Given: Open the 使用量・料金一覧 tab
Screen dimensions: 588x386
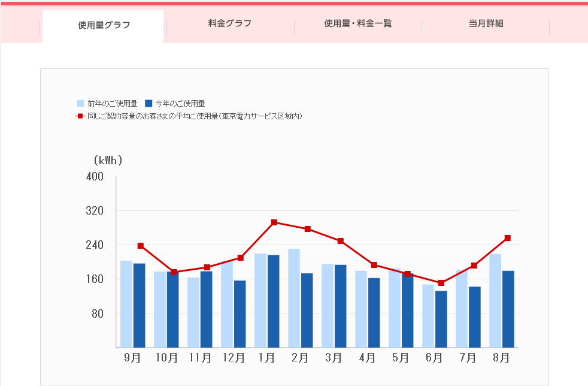Looking at the screenshot, I should (358, 24).
